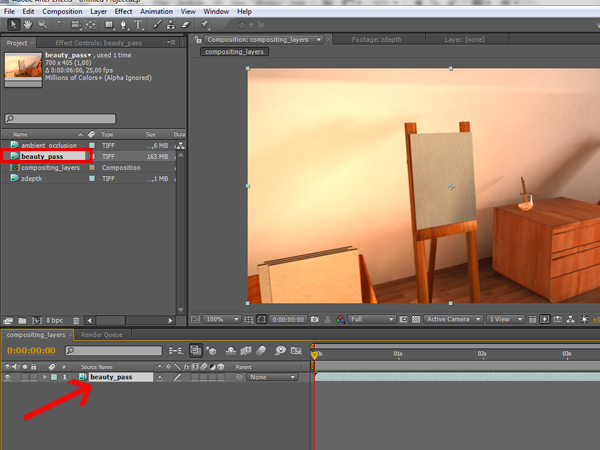Select the Zoom magnifier tool
This screenshot has width=600, height=450.
click(x=40, y=24)
